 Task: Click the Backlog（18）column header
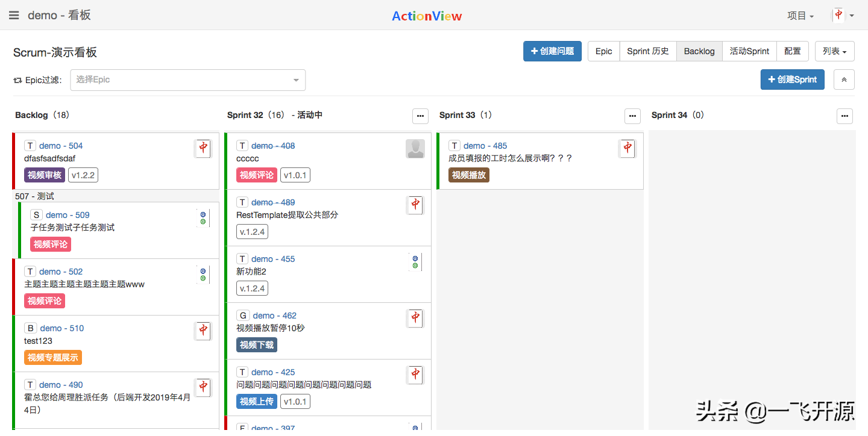(x=42, y=115)
